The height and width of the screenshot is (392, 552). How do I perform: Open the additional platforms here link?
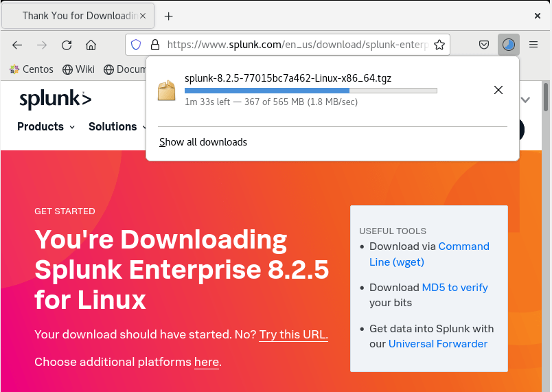point(207,362)
